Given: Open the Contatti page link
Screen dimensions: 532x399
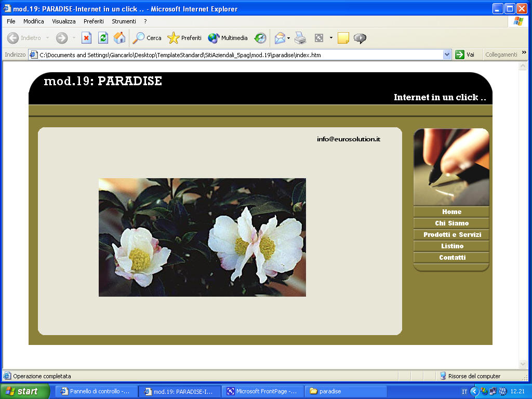Looking at the screenshot, I should 451,258.
